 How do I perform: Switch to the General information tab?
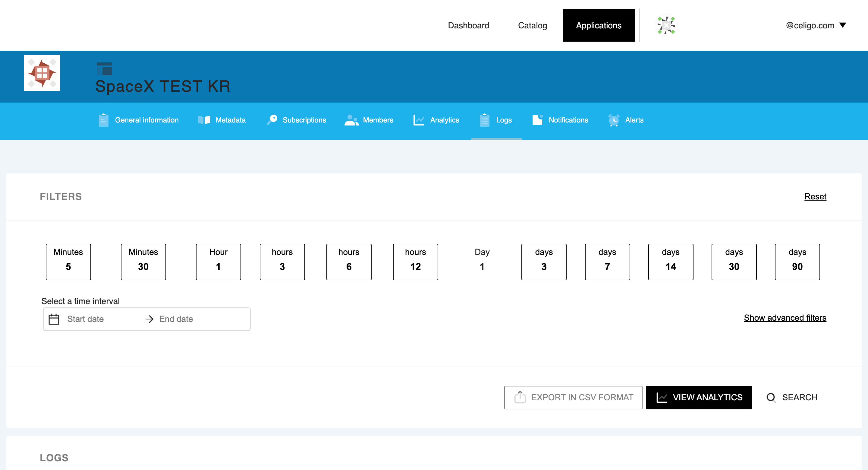[x=139, y=120]
